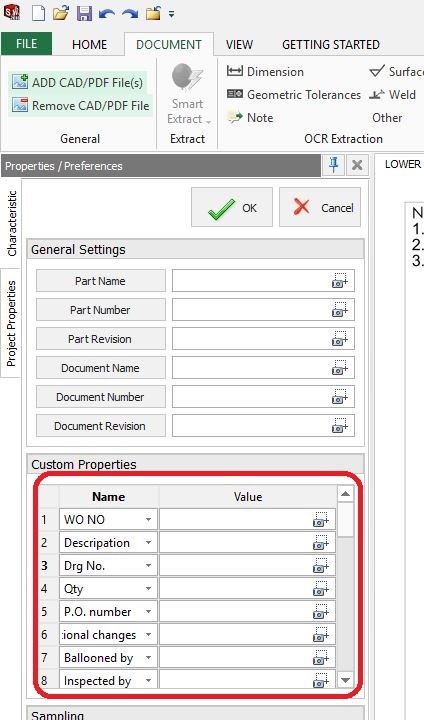Open the WO NO name dropdown
Image resolution: width=424 pixels, height=720 pixels.
click(x=148, y=520)
